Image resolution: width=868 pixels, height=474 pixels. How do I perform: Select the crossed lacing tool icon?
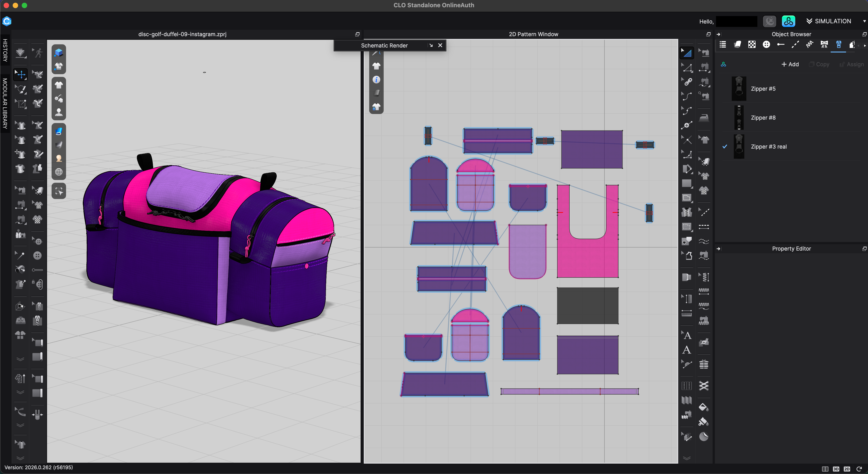(x=704, y=385)
